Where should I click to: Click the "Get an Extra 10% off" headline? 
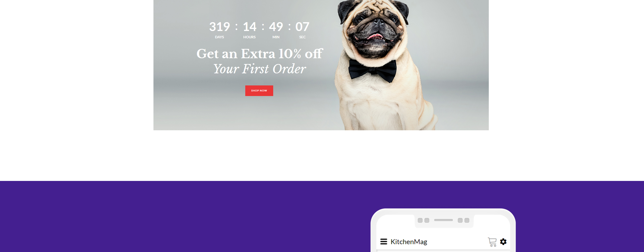[x=260, y=54]
